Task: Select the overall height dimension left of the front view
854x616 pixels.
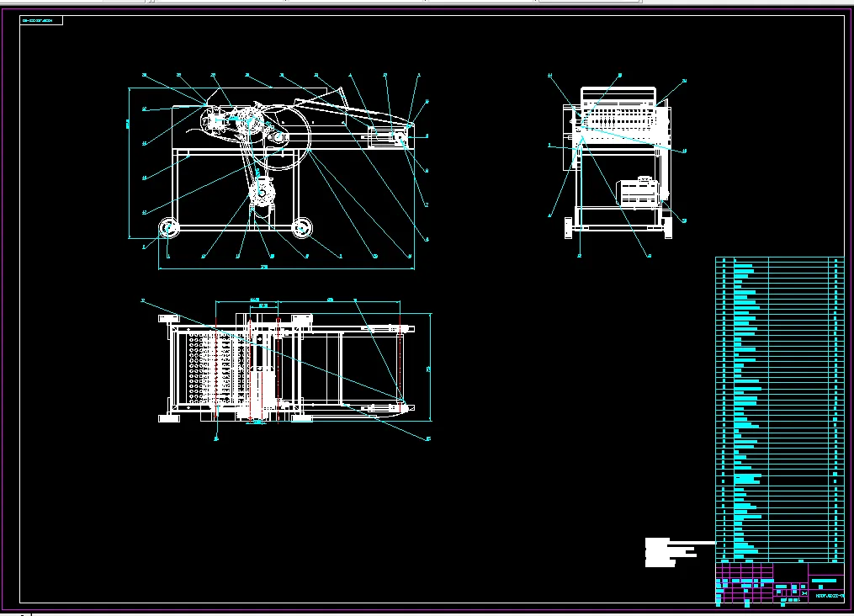Action: [129, 162]
